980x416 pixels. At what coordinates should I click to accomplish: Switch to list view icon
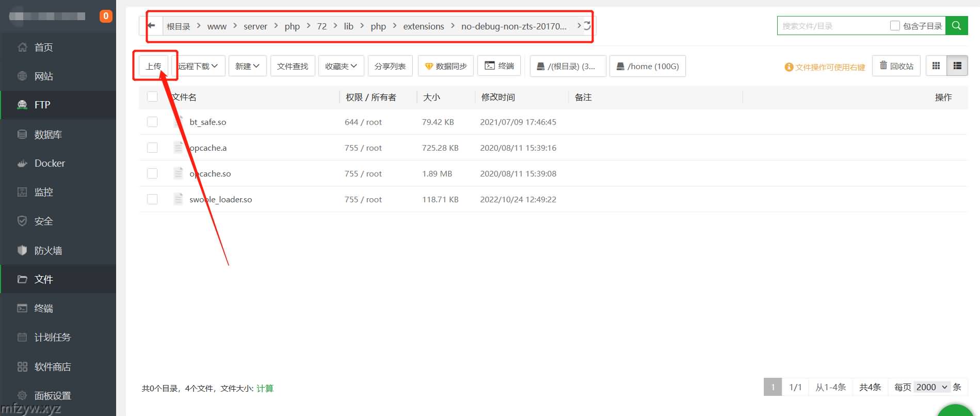(957, 66)
